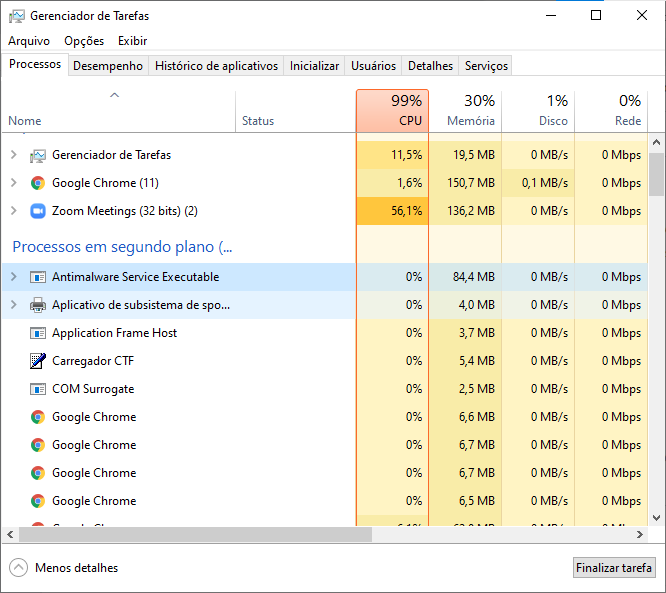
Task: Expand Aplicativo de subsistema de spo... row
Action: [x=14, y=305]
